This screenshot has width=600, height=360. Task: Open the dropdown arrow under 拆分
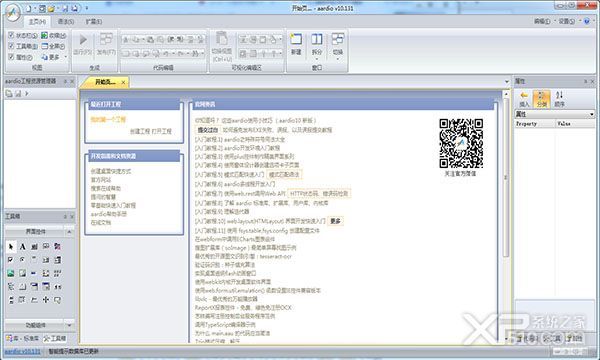click(x=316, y=59)
